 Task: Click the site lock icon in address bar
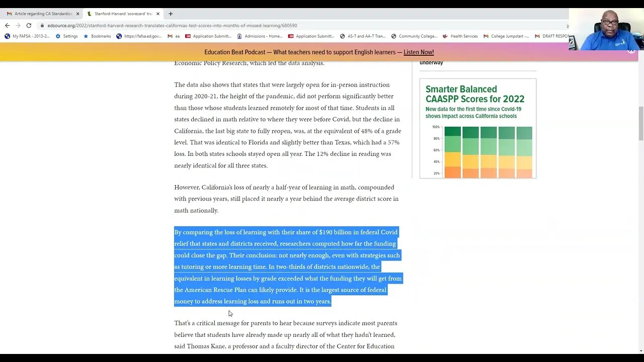tap(43, 26)
